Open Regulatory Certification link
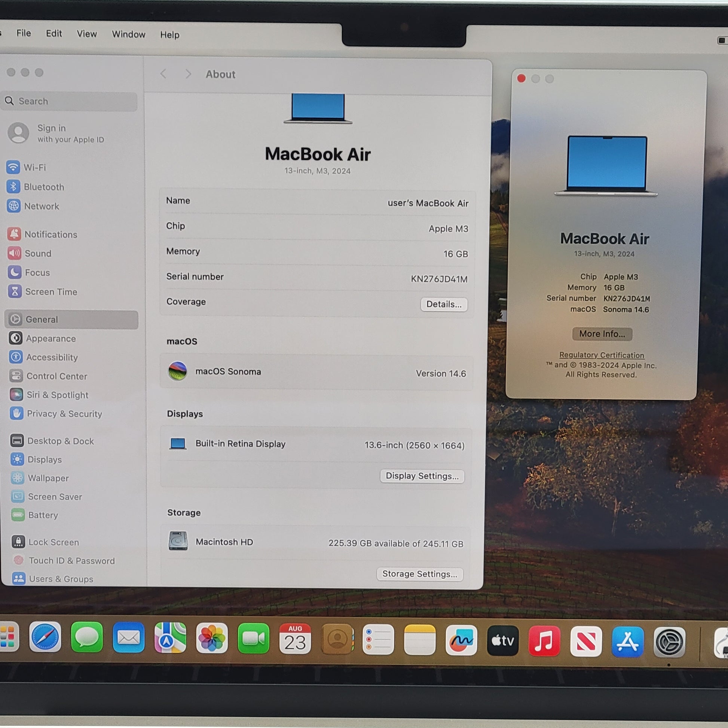 pos(602,355)
